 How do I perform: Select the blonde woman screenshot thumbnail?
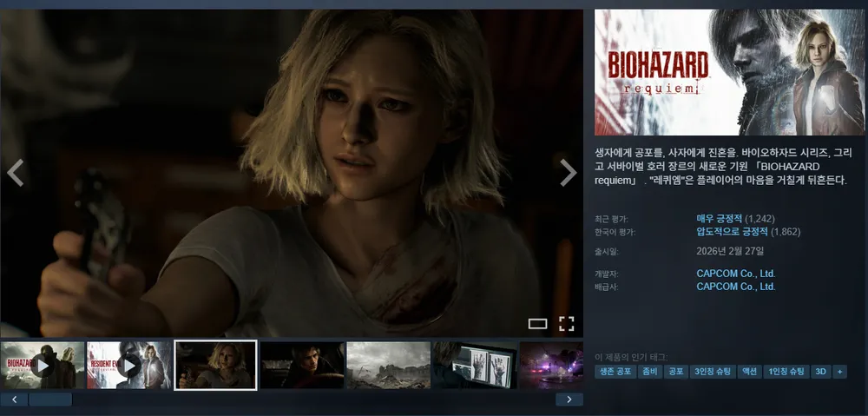click(x=215, y=365)
